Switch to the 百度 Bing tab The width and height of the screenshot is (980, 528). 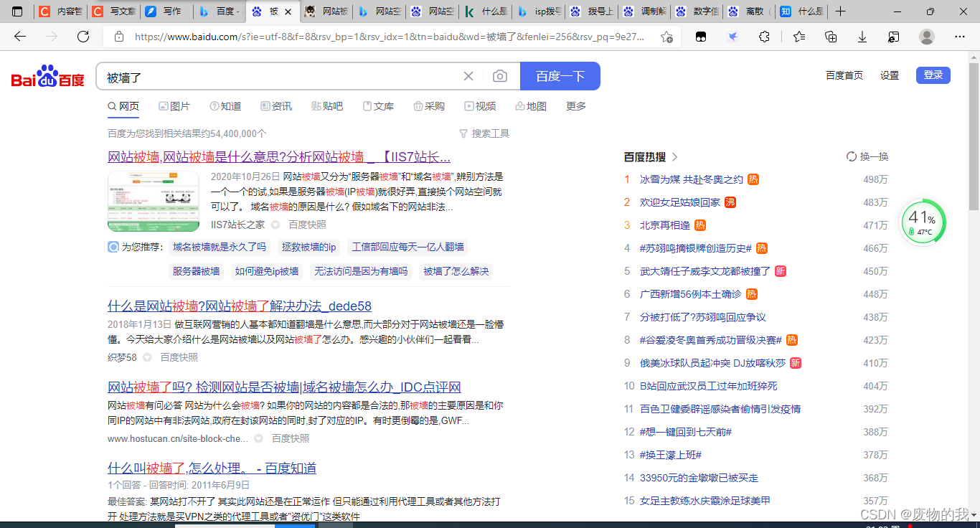click(x=220, y=11)
